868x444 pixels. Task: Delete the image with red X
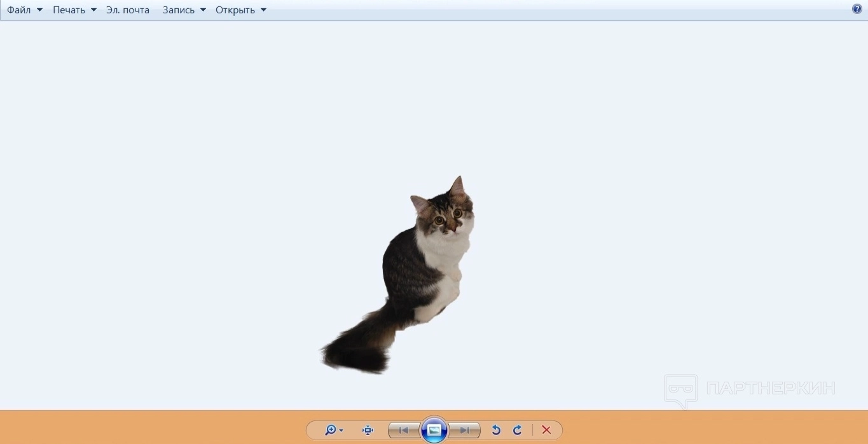[546, 430]
